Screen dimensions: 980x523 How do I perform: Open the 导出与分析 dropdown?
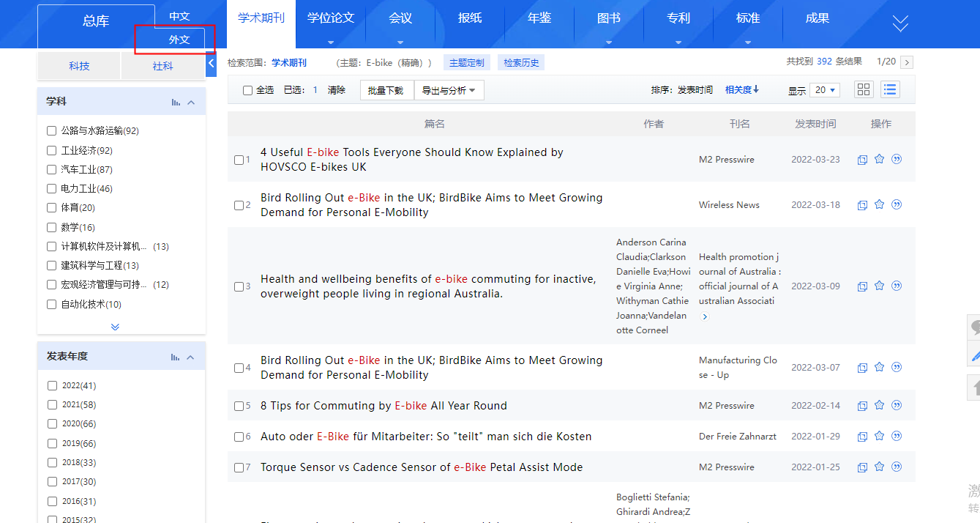point(449,91)
